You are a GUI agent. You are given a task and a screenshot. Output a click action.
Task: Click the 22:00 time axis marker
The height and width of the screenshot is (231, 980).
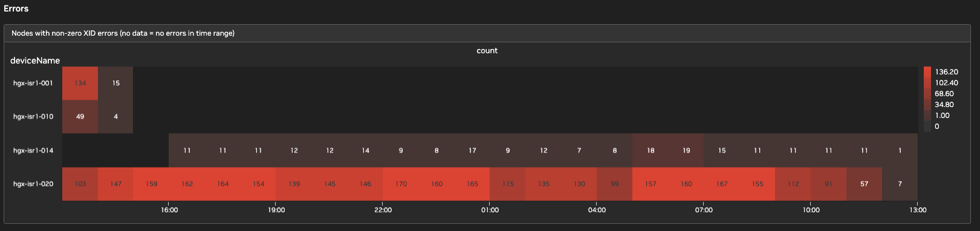pos(383,210)
